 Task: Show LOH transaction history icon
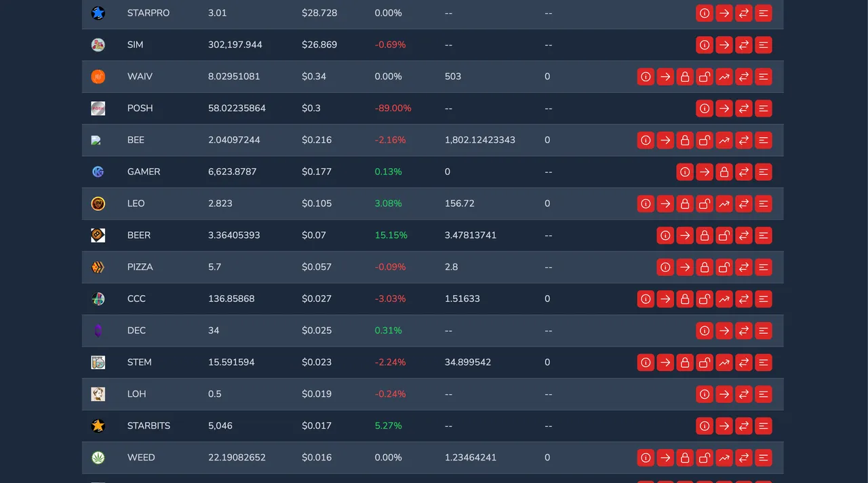point(764,394)
